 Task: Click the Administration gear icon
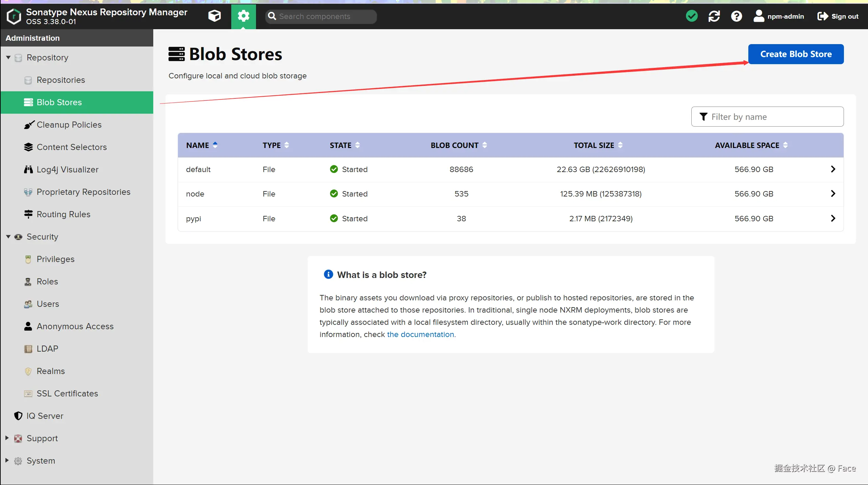[243, 16]
